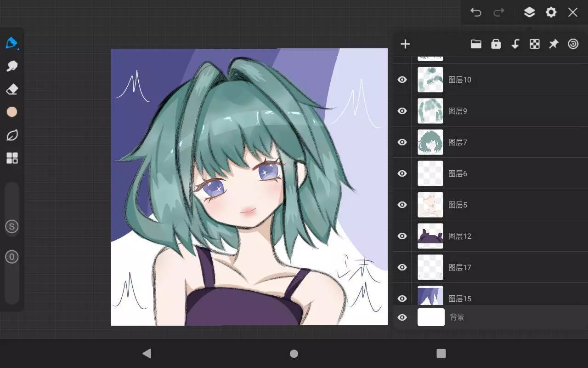The height and width of the screenshot is (368, 588).
Task: Select the brush pen tool
Action: coord(12,43)
